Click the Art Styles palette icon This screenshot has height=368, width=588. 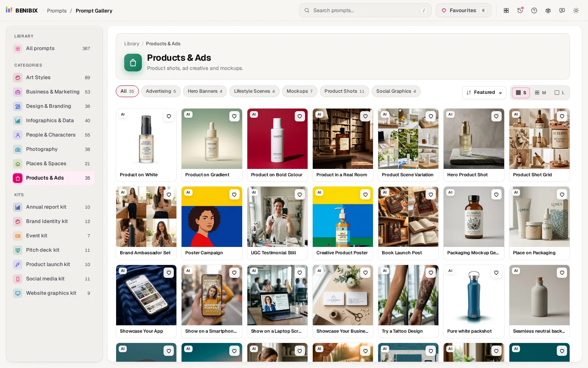(18, 78)
